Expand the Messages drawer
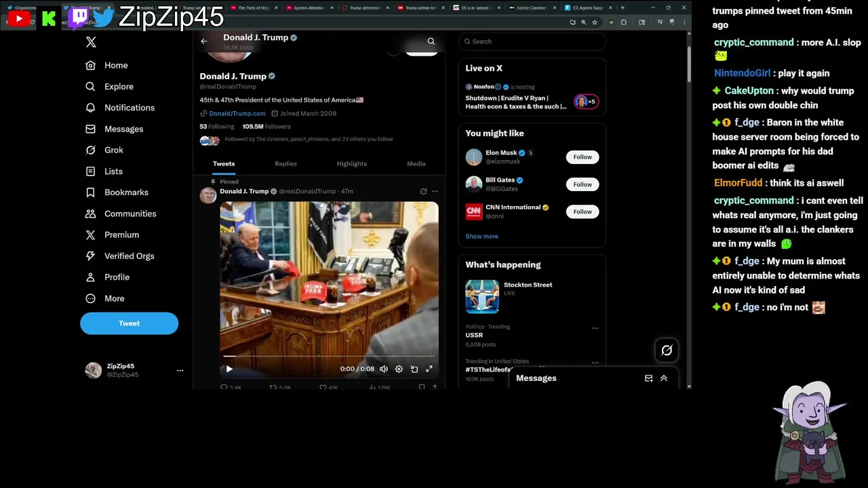868x488 pixels. (x=664, y=378)
